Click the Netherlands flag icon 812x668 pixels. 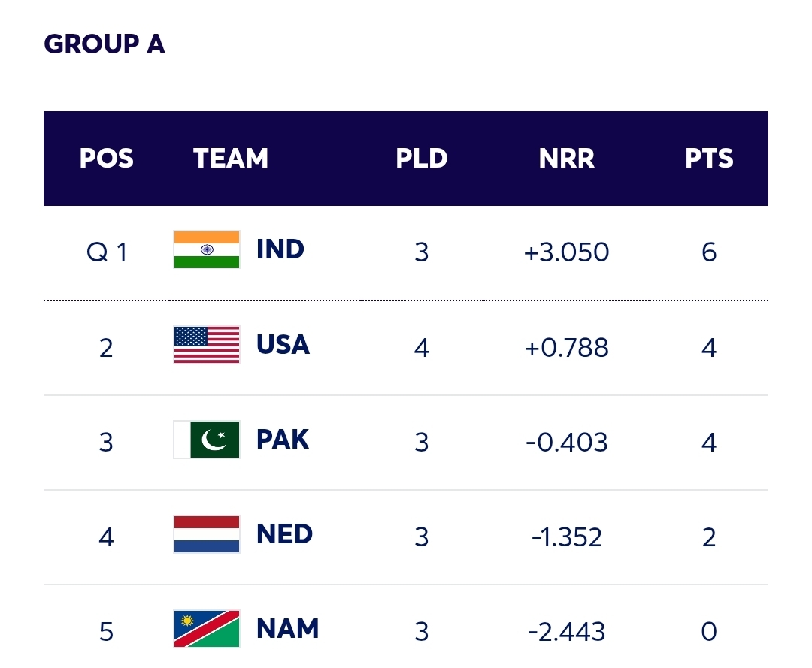pyautogui.click(x=207, y=535)
